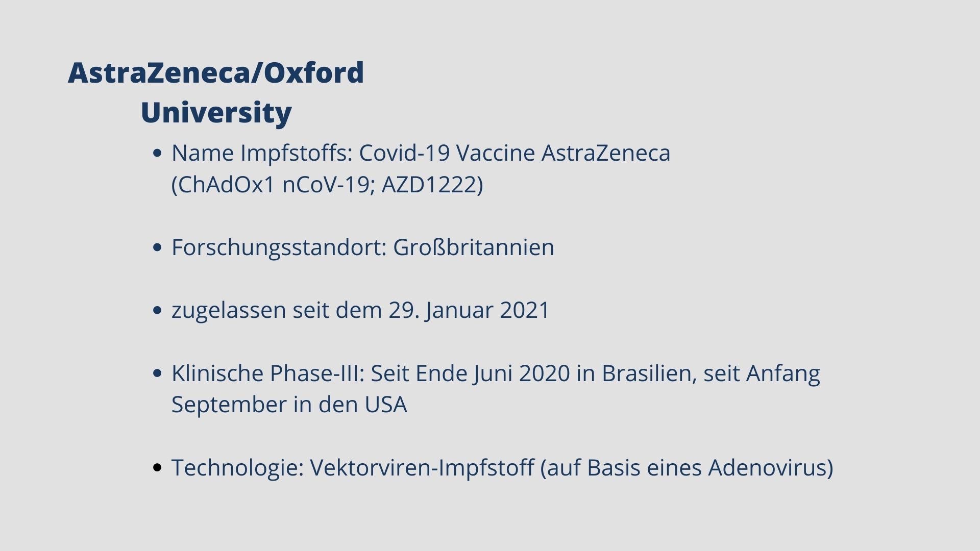Click the Vektorviren-Impfstoff text
The width and height of the screenshot is (980, 551).
click(422, 468)
